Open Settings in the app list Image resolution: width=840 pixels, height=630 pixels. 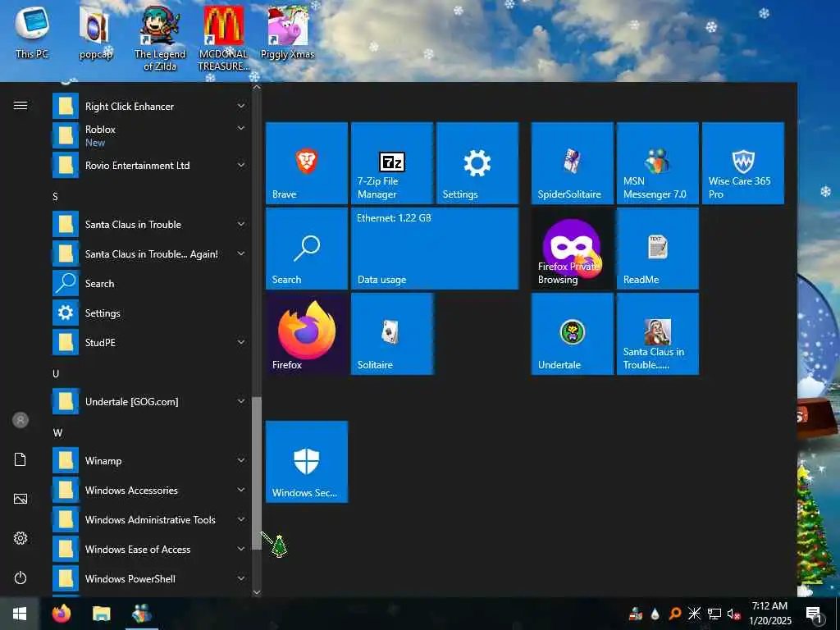[x=150, y=313]
